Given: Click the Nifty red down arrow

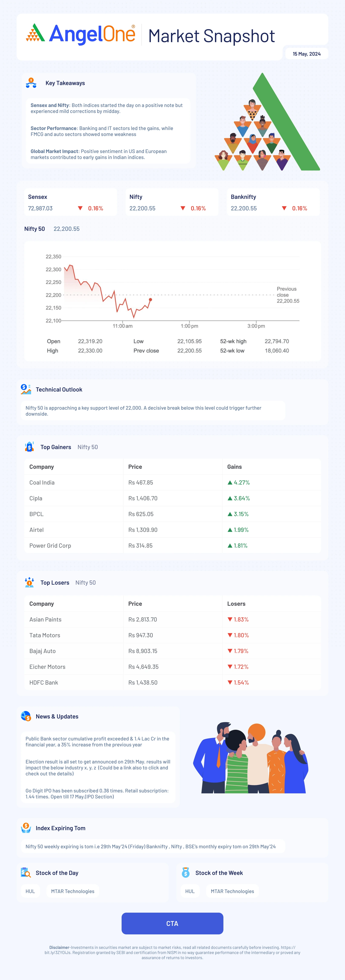Looking at the screenshot, I should pyautogui.click(x=183, y=208).
